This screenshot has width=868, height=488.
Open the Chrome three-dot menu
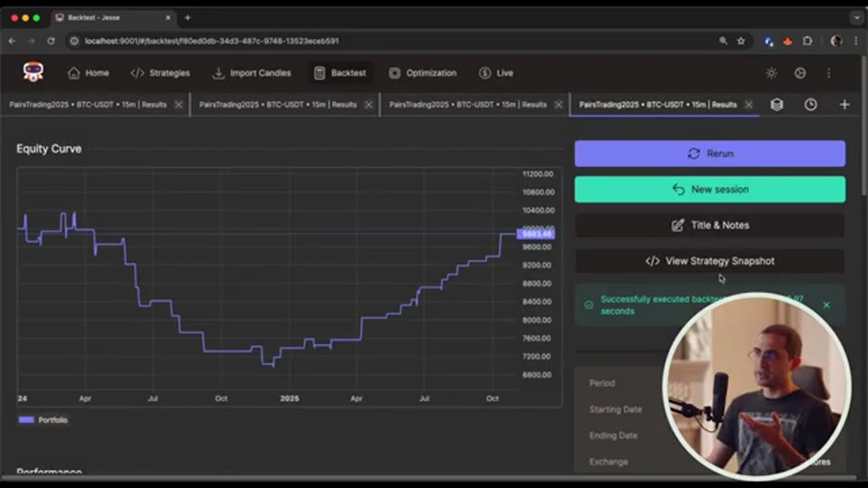pyautogui.click(x=856, y=41)
